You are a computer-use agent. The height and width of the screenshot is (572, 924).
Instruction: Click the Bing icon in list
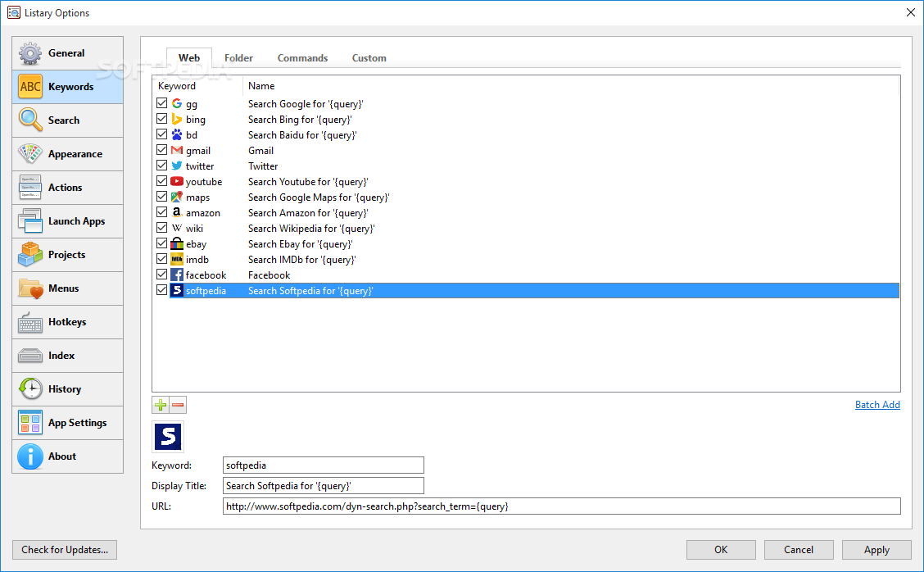pyautogui.click(x=177, y=119)
